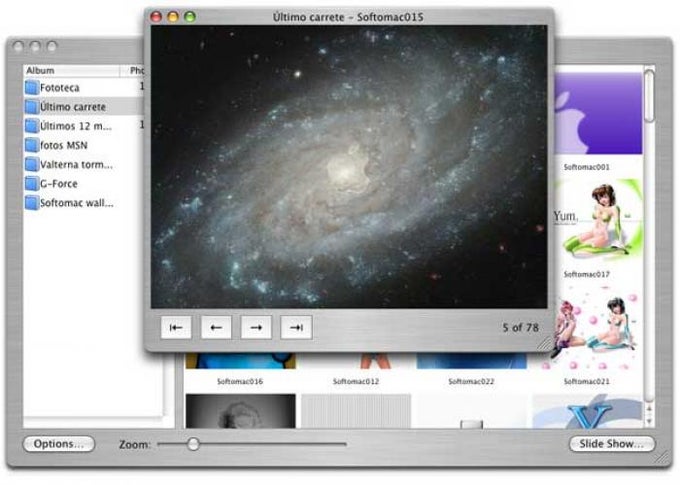Select the Softomac wall... album
The image size is (680, 485).
point(84,203)
